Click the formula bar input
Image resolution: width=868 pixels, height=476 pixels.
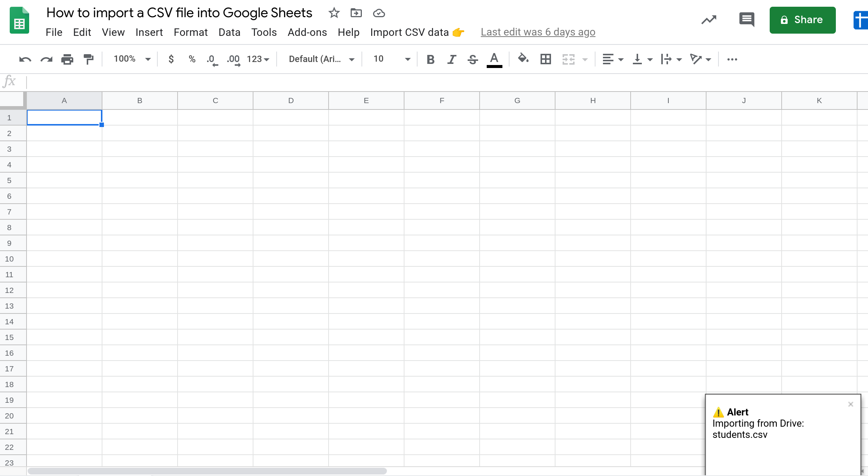tap(447, 82)
